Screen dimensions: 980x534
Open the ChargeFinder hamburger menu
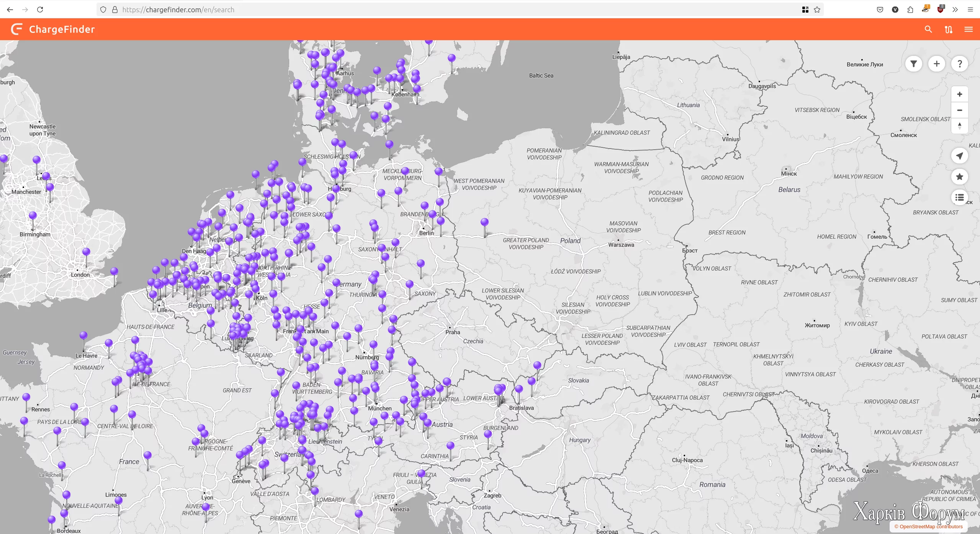(x=969, y=29)
